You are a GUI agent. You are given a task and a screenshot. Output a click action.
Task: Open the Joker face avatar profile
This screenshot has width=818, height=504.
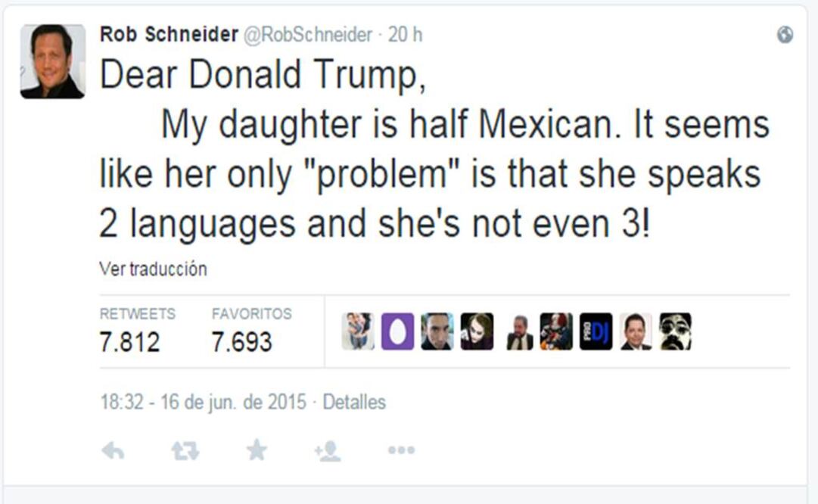[477, 331]
